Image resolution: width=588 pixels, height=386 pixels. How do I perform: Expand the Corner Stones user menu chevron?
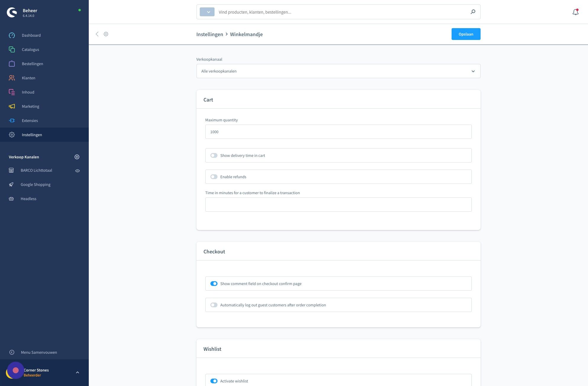tap(78, 372)
